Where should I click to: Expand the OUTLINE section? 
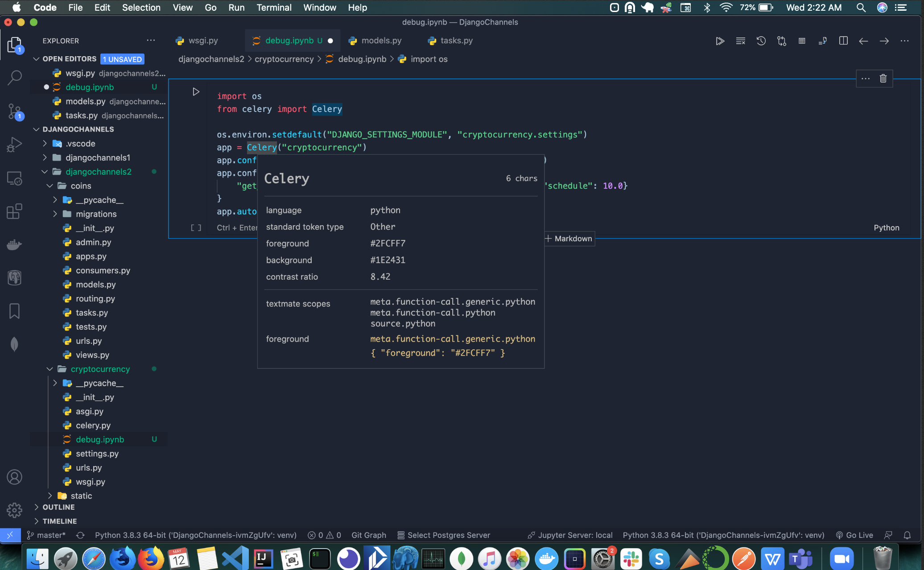click(58, 507)
